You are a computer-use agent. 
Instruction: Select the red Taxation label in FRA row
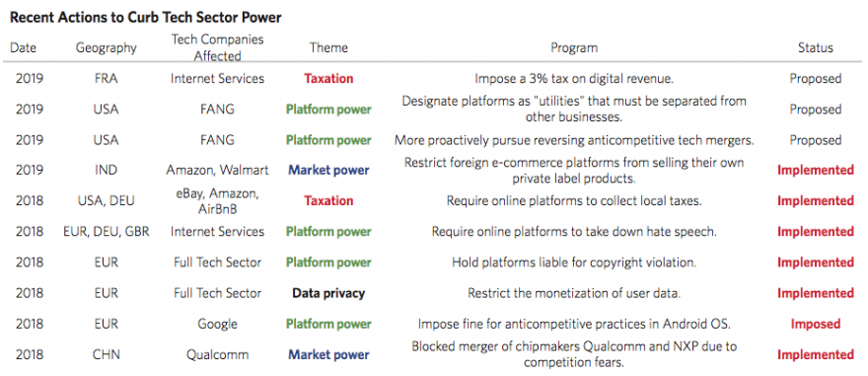(328, 79)
